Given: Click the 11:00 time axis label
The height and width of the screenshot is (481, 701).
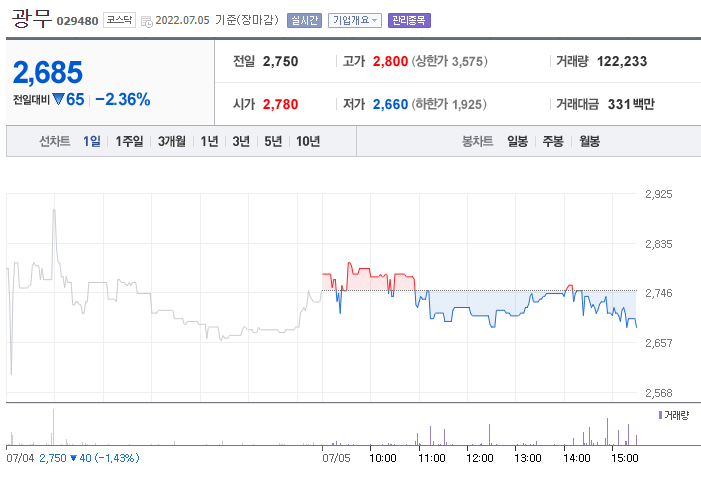Looking at the screenshot, I should (x=431, y=458).
